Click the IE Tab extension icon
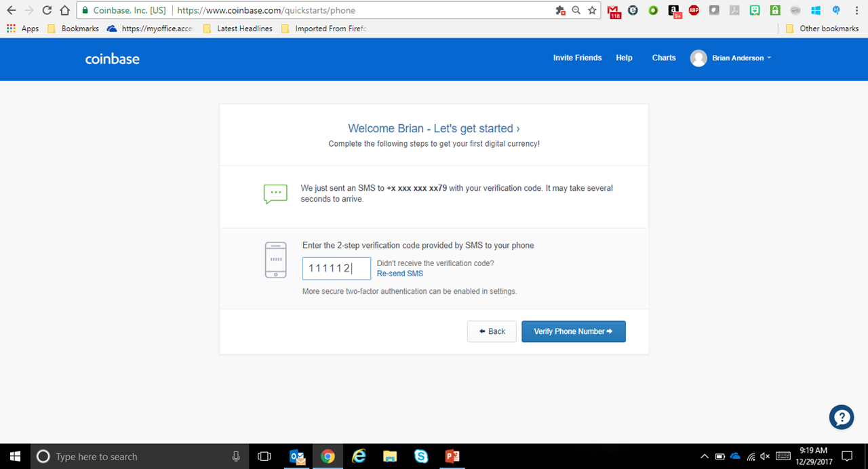The width and height of the screenshot is (868, 469). [x=633, y=10]
